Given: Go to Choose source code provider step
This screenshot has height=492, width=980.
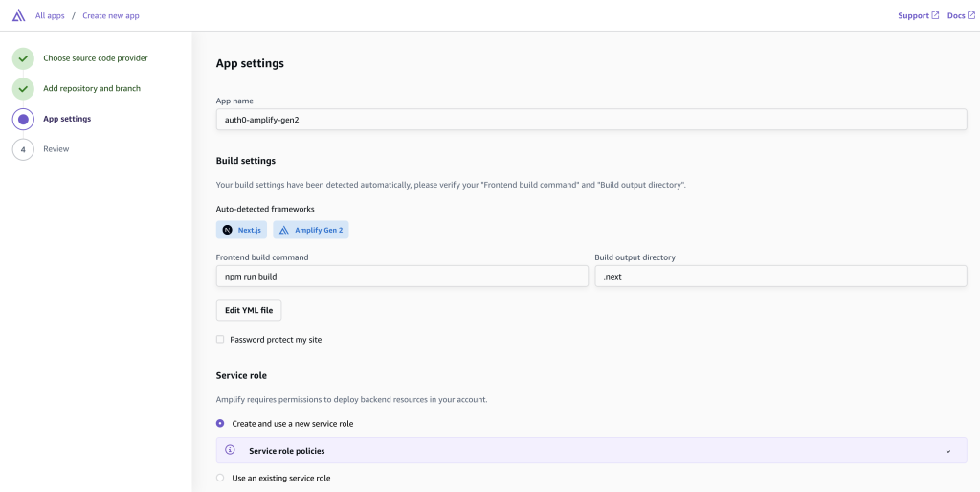Looking at the screenshot, I should click(x=96, y=58).
